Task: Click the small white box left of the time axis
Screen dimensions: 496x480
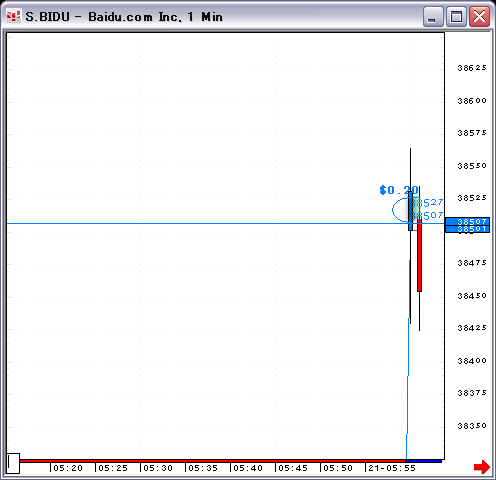Action: point(13,463)
